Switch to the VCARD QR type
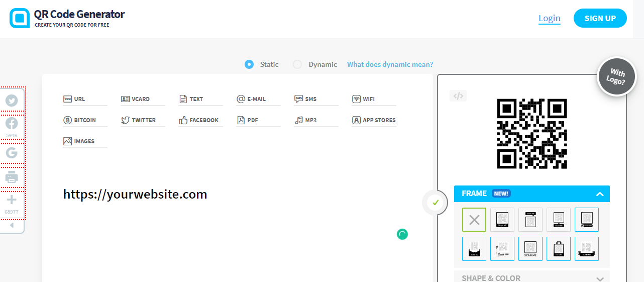 click(x=136, y=99)
